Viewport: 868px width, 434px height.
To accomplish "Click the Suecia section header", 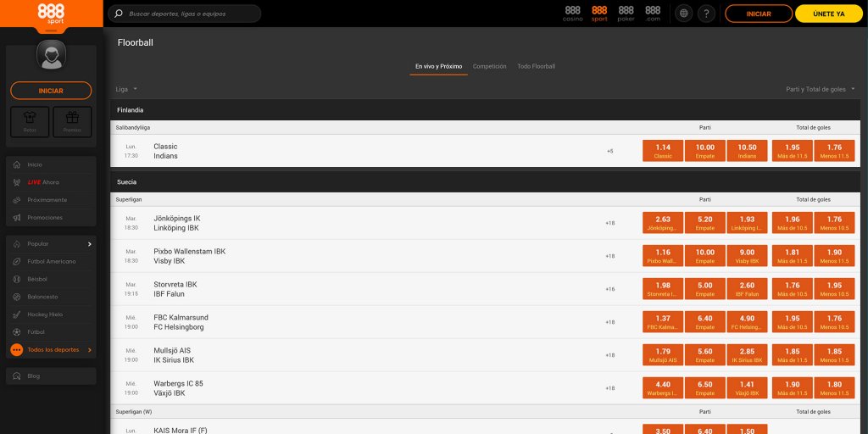I will (x=485, y=181).
